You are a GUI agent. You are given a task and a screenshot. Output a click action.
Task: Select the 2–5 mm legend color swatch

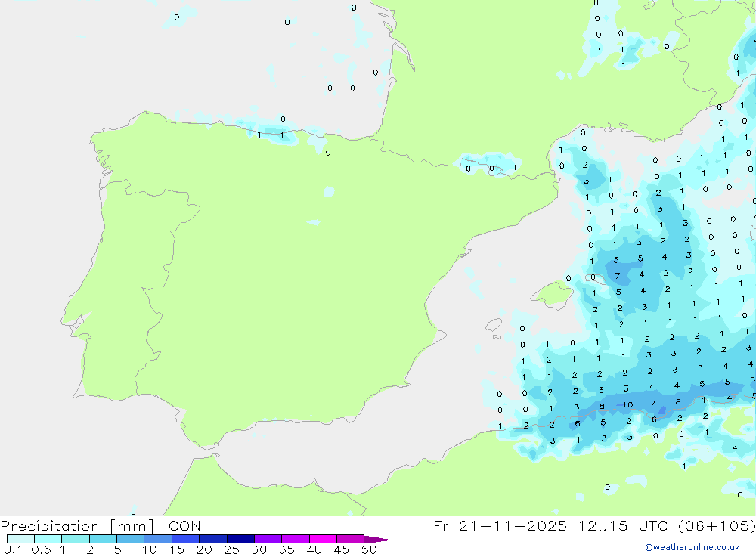103,539
